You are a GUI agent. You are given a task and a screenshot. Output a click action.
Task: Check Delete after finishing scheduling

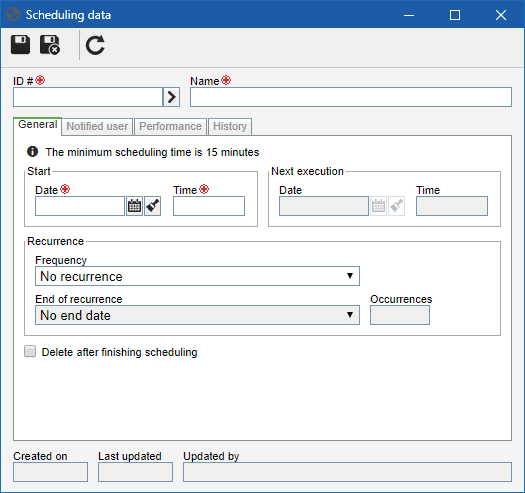tap(30, 352)
